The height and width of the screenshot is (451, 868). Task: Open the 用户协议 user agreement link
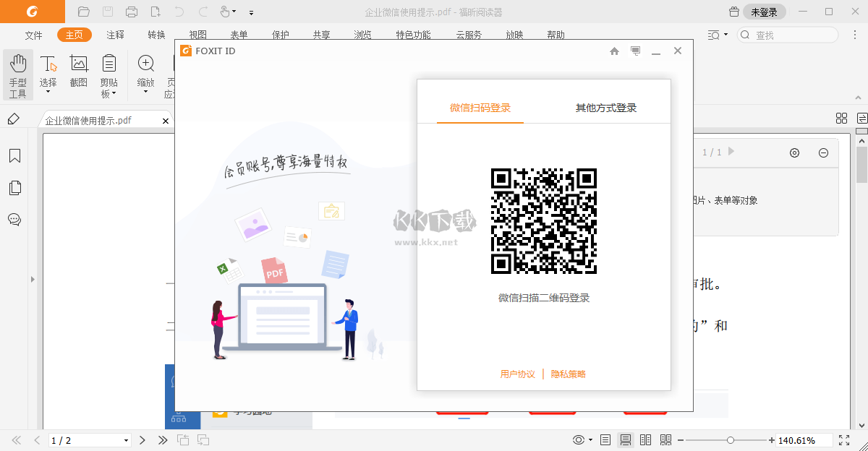pos(518,374)
